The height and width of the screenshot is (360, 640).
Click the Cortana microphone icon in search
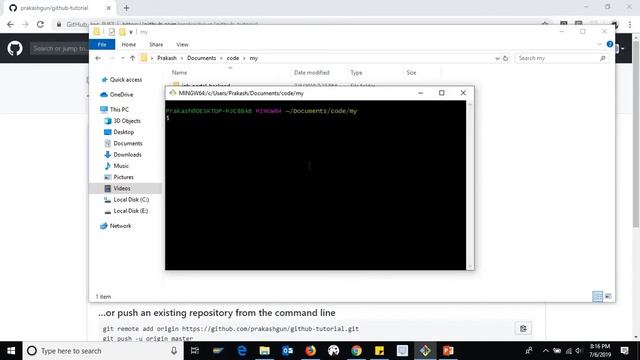(x=174, y=351)
